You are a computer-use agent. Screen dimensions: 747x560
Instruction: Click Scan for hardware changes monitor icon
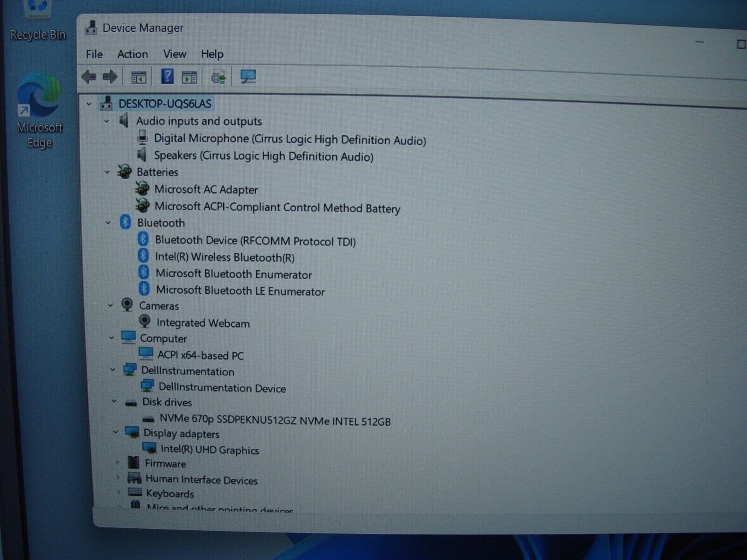(x=248, y=77)
